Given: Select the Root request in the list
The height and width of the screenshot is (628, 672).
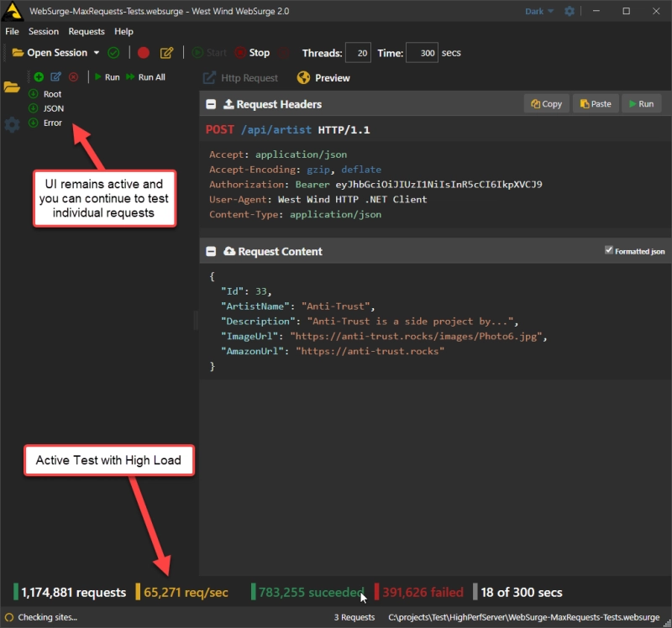Looking at the screenshot, I should coord(52,94).
